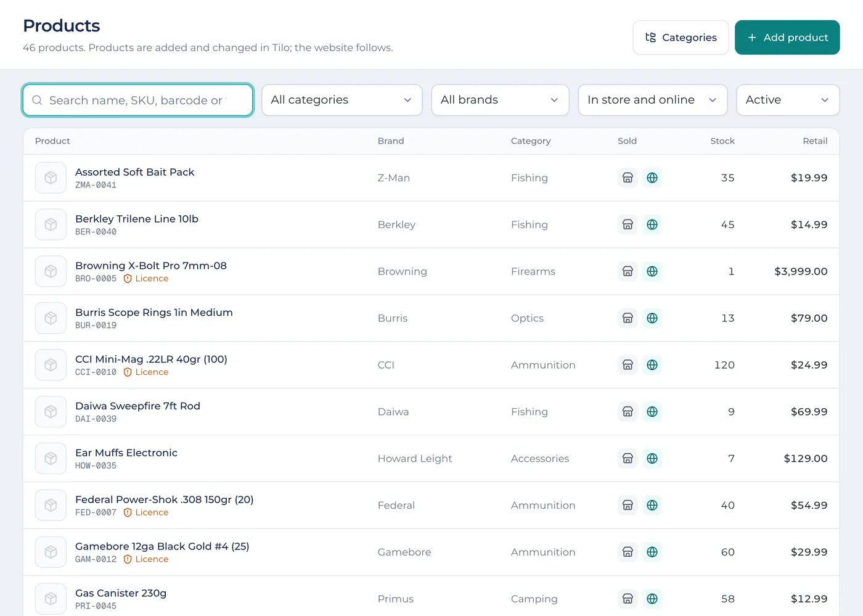The height and width of the screenshot is (616, 863).
Task: Click the online globe icon for Assorted Soft Bait Pack
Action: point(652,178)
